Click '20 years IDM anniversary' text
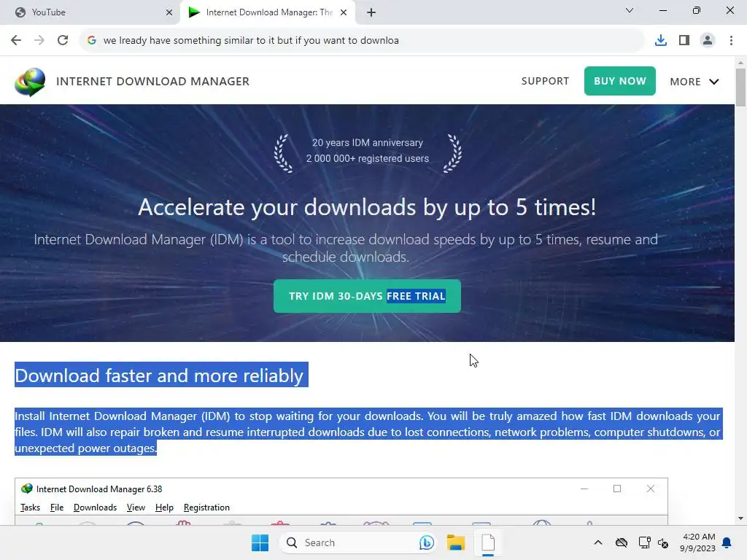Screen dimensions: 747x560 368,142
